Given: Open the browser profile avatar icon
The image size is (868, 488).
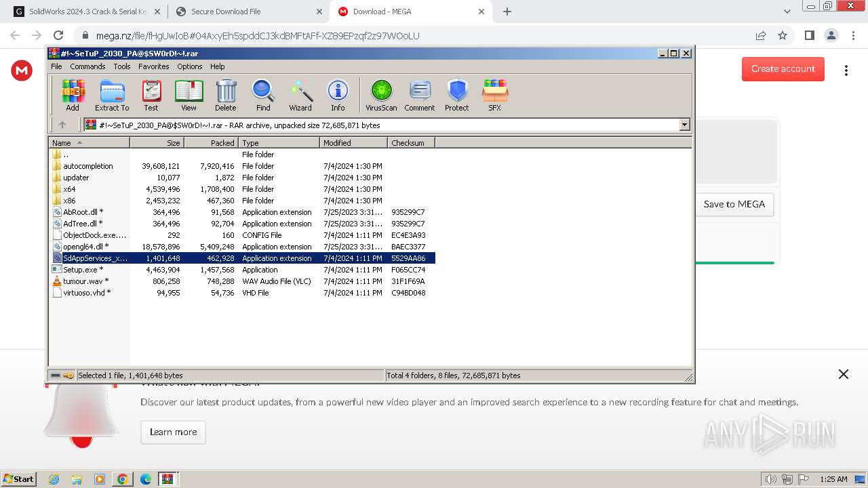Looking at the screenshot, I should (831, 35).
